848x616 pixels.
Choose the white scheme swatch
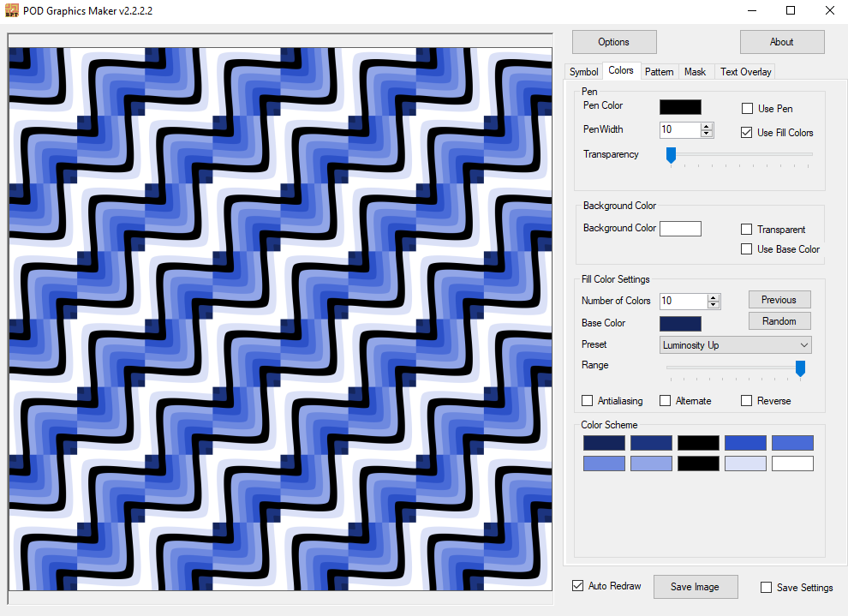tap(792, 463)
